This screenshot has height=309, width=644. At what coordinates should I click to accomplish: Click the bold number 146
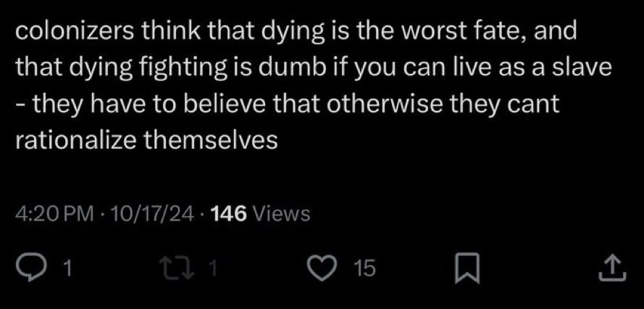(228, 214)
